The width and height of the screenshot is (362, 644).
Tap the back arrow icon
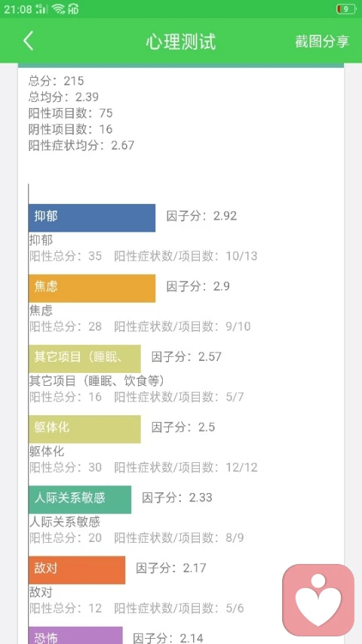28,42
